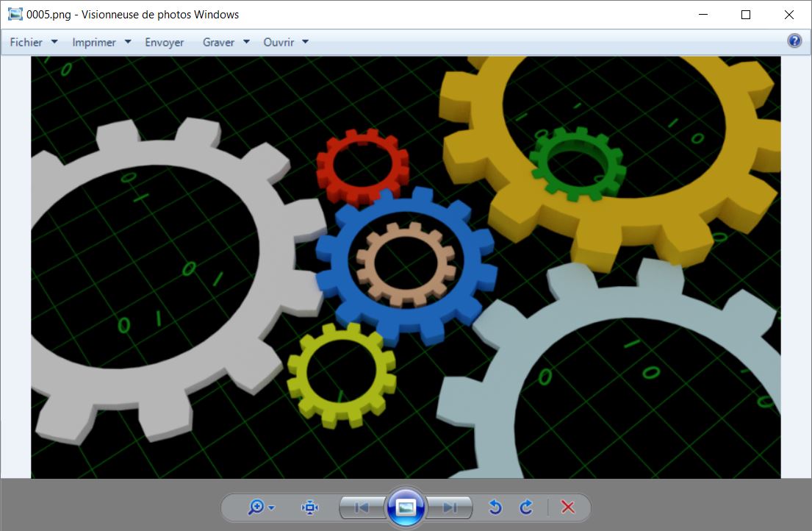Open the Fichier menu
The width and height of the screenshot is (812, 531).
click(26, 43)
